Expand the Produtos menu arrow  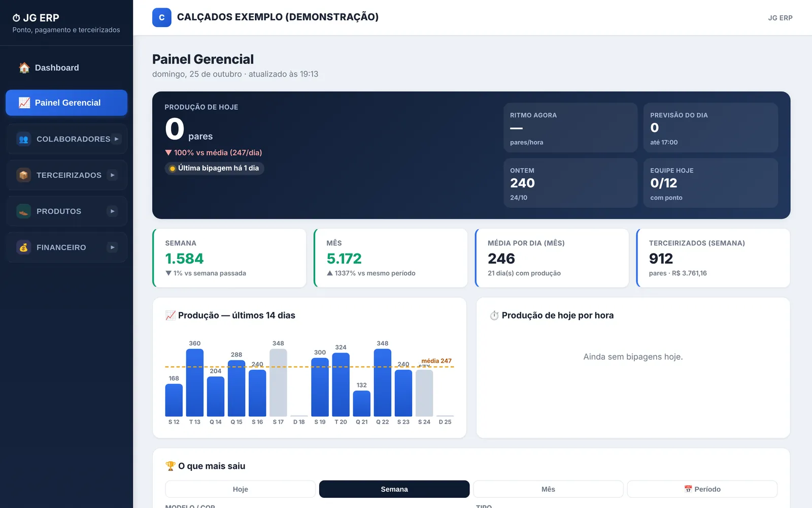pos(112,211)
